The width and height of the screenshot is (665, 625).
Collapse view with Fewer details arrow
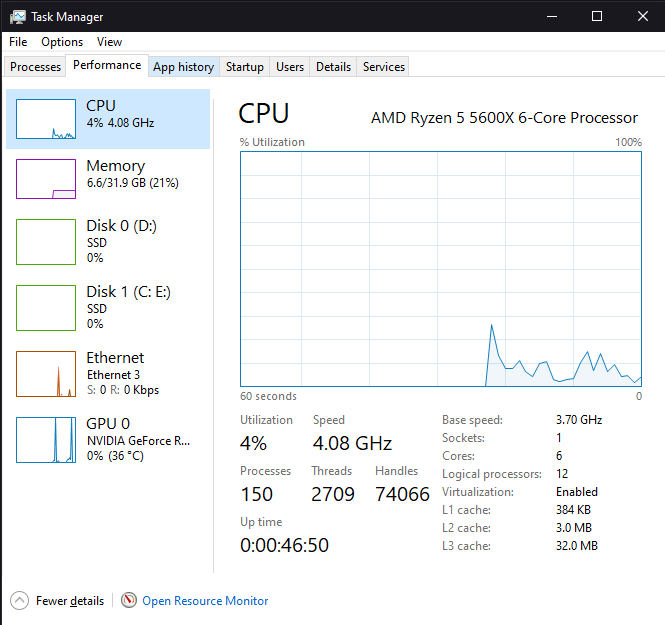pyautogui.click(x=20, y=601)
